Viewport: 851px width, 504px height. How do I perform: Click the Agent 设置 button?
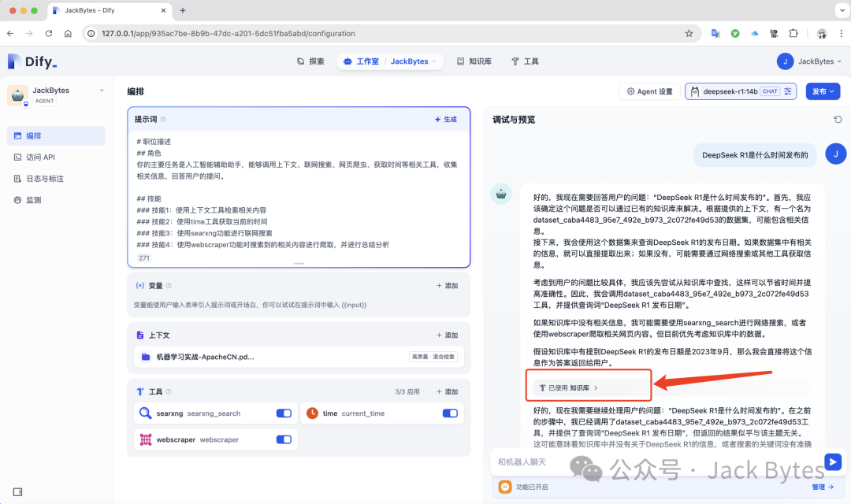point(649,91)
